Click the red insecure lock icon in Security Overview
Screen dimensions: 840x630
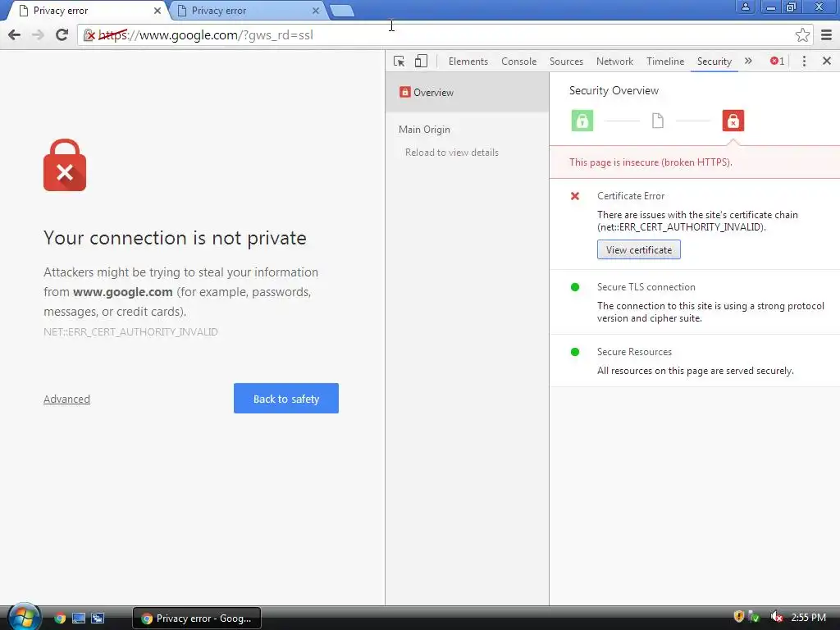pos(733,121)
